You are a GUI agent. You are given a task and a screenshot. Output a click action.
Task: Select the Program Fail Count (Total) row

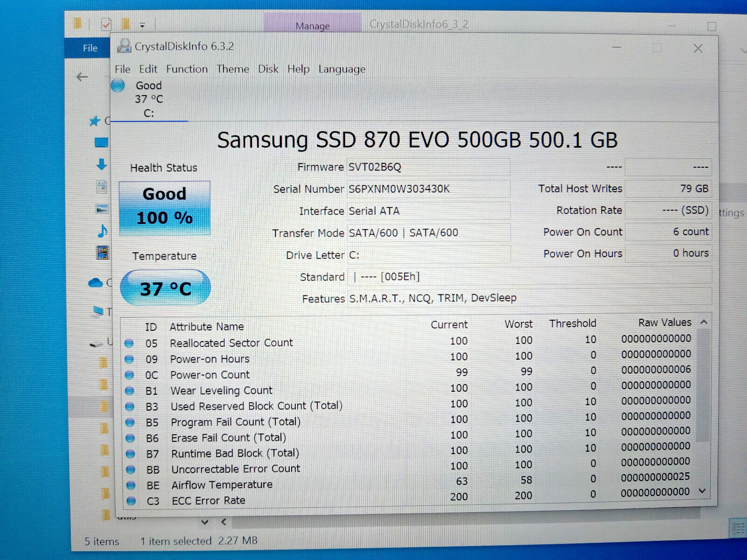409,420
